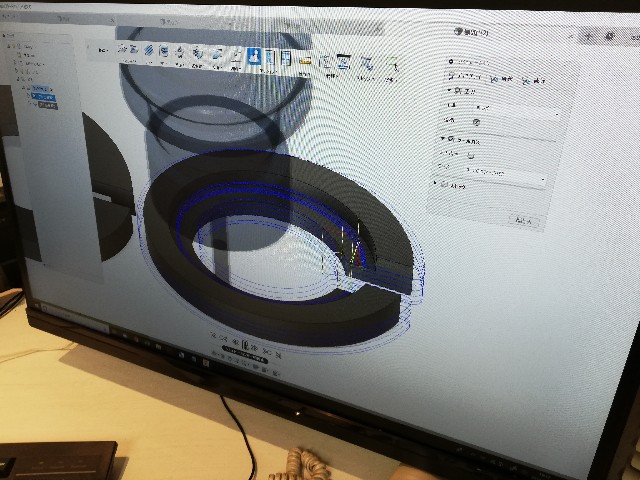
Task: Open the toolpath mode dropdown in the dialog
Action: coord(505,174)
